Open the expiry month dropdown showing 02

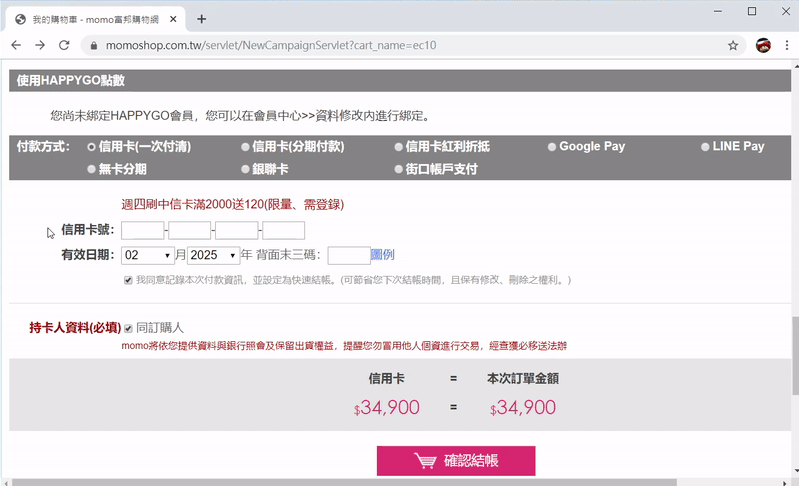(148, 255)
